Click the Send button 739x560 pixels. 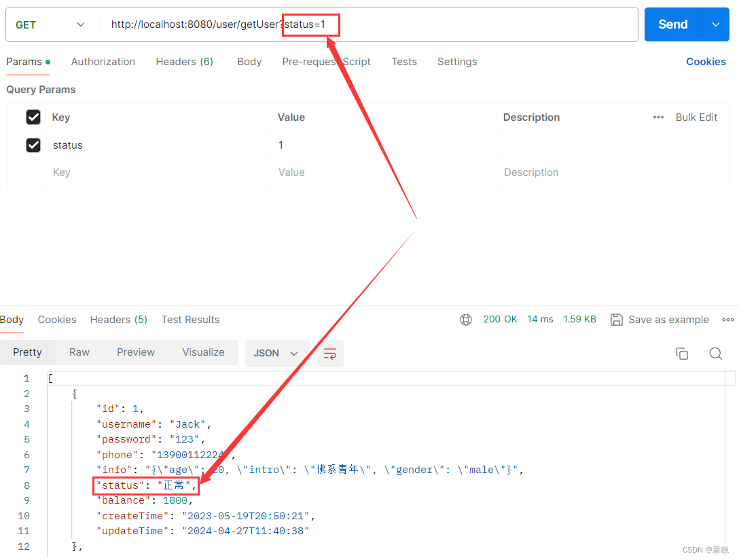click(672, 24)
